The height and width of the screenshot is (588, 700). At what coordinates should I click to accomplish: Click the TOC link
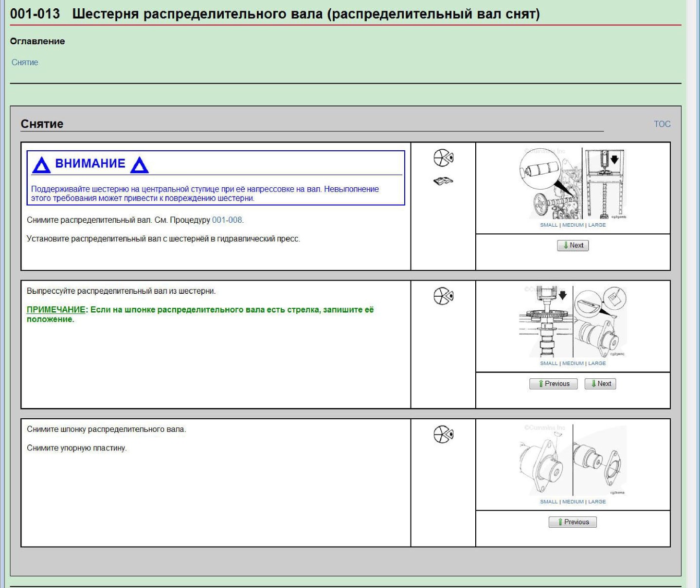(x=662, y=124)
